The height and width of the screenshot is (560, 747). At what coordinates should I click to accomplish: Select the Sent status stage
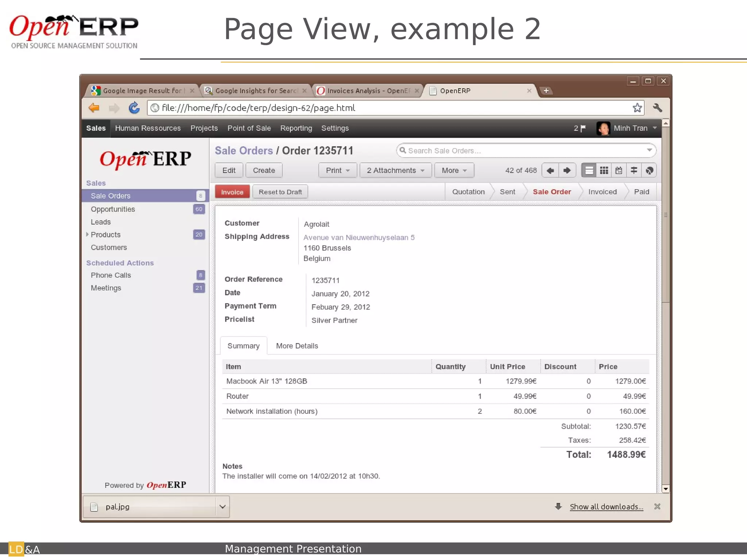(507, 192)
